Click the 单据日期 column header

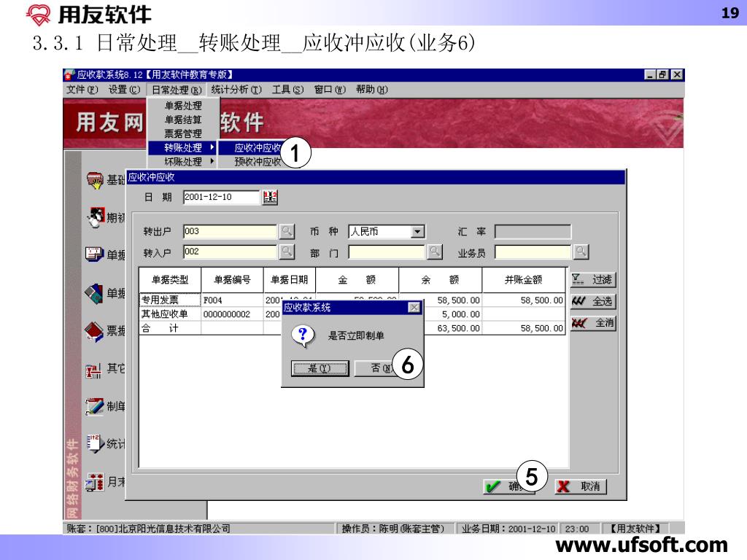pyautogui.click(x=289, y=280)
